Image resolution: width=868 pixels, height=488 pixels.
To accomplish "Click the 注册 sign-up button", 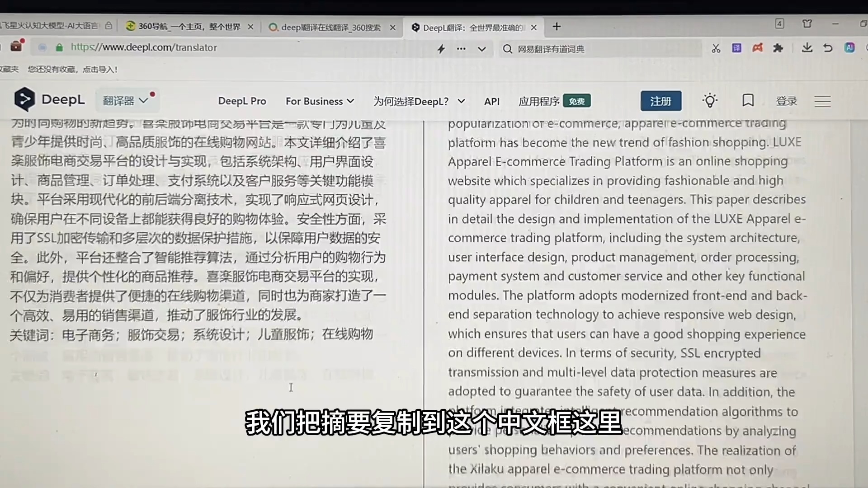I will (661, 101).
